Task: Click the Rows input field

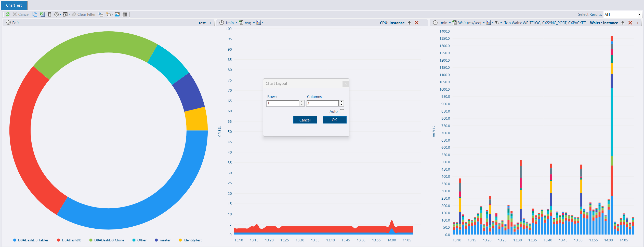Action: pos(283,103)
